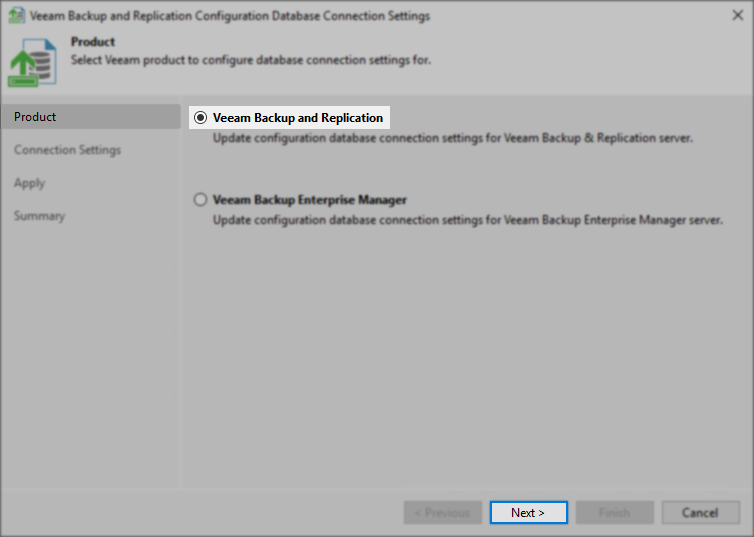Click the Cancel button
754x537 pixels.
(x=700, y=512)
